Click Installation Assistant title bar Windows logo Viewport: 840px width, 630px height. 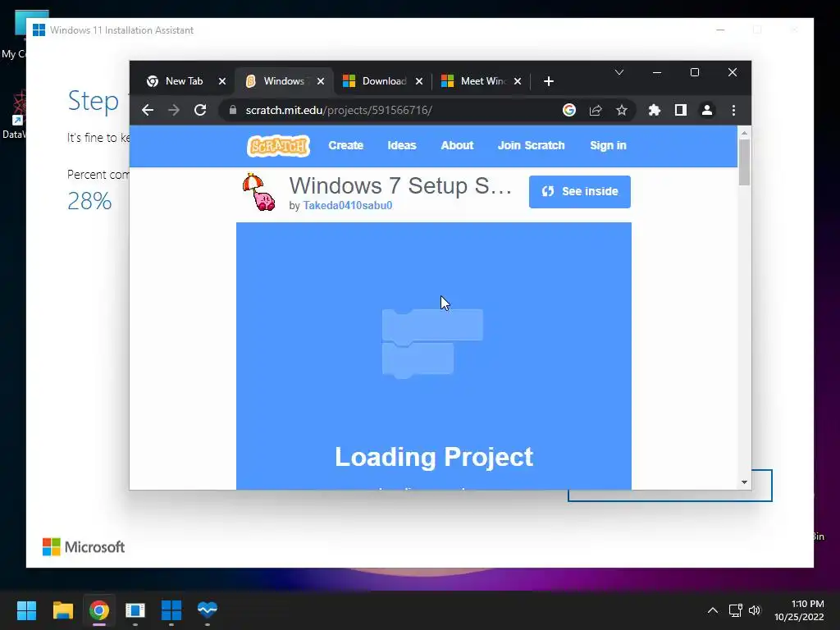pos(39,30)
